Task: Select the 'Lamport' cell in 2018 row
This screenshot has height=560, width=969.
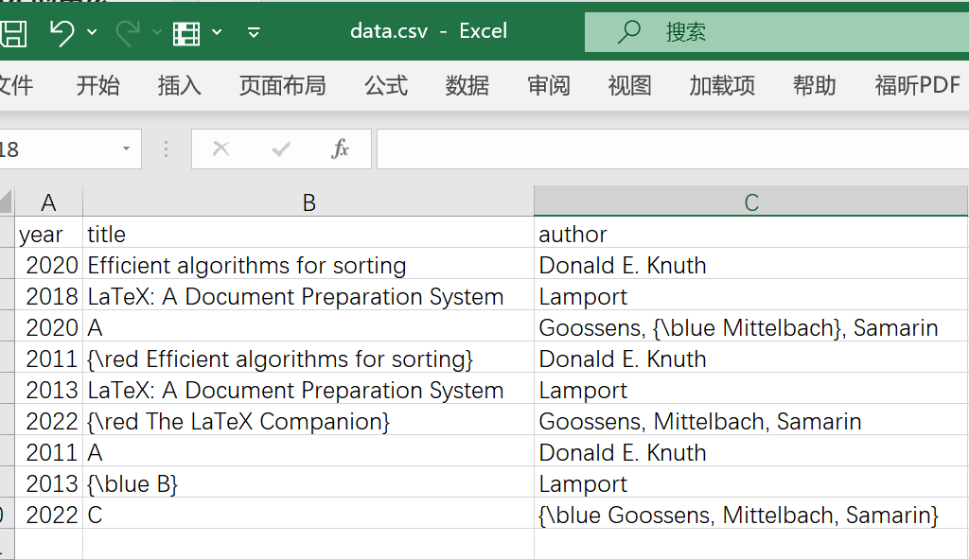Action: (750, 297)
